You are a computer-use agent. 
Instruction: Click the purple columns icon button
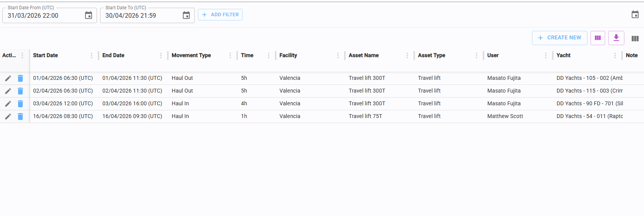pyautogui.click(x=598, y=38)
